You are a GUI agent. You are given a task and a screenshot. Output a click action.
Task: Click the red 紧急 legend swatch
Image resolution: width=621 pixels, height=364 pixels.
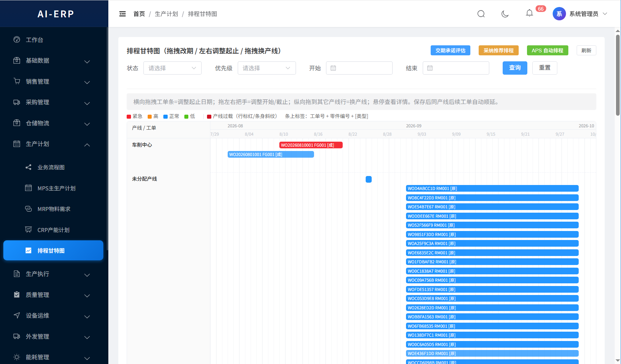point(129,116)
